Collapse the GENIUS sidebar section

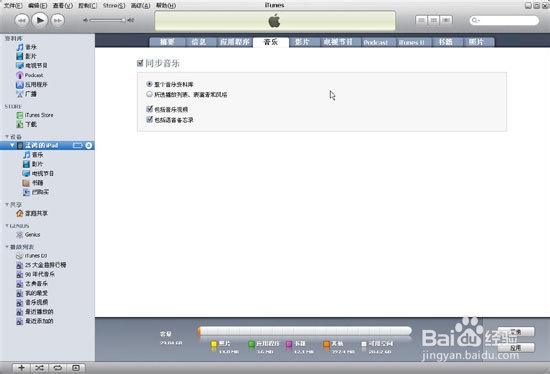point(7,226)
